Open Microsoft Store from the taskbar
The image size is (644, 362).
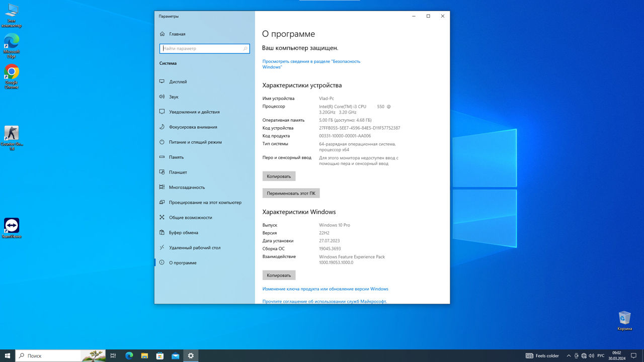point(160,355)
